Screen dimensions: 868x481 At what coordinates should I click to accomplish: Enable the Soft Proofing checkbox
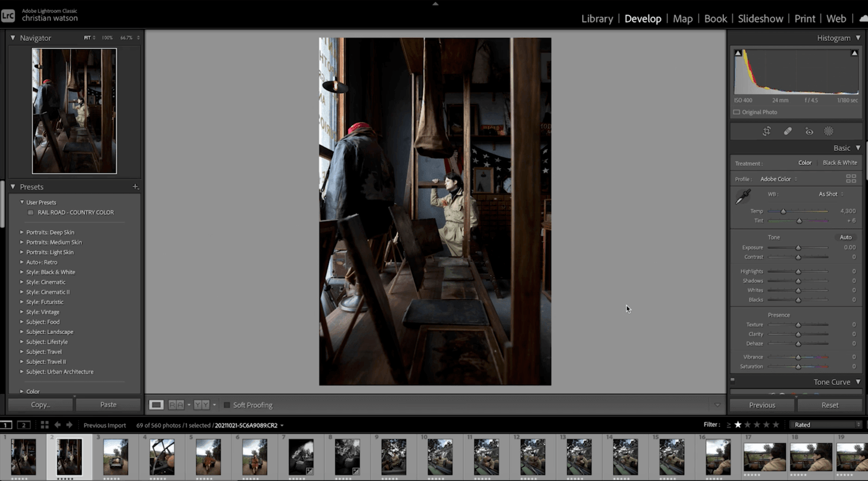tap(226, 405)
